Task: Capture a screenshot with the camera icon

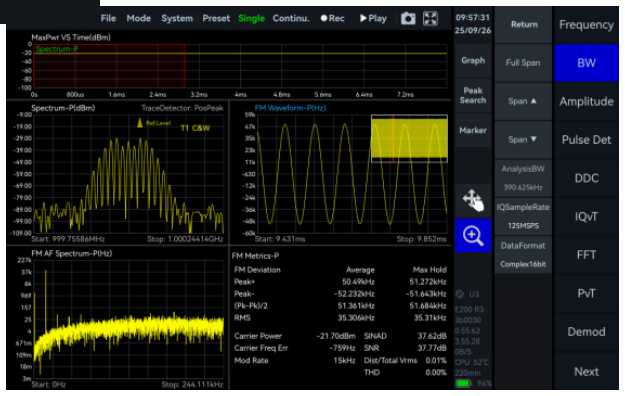Action: click(x=408, y=18)
